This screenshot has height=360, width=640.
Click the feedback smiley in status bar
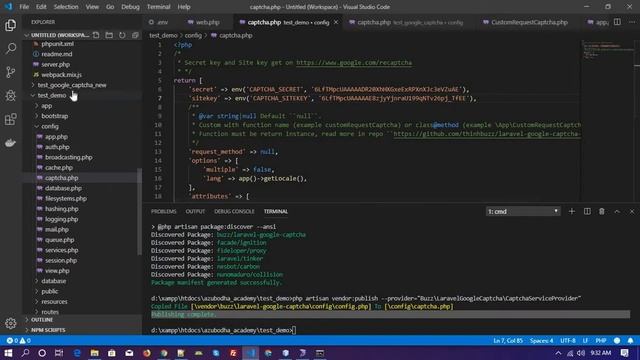(617, 340)
